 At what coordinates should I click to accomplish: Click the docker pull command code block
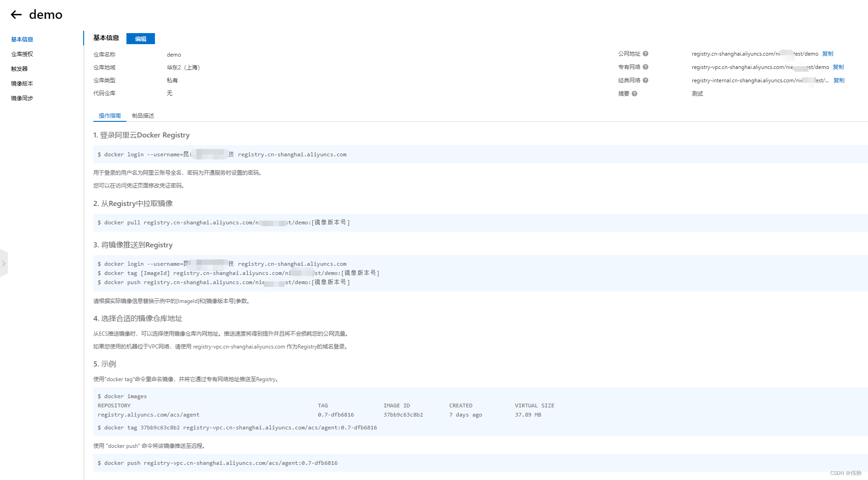coord(224,223)
